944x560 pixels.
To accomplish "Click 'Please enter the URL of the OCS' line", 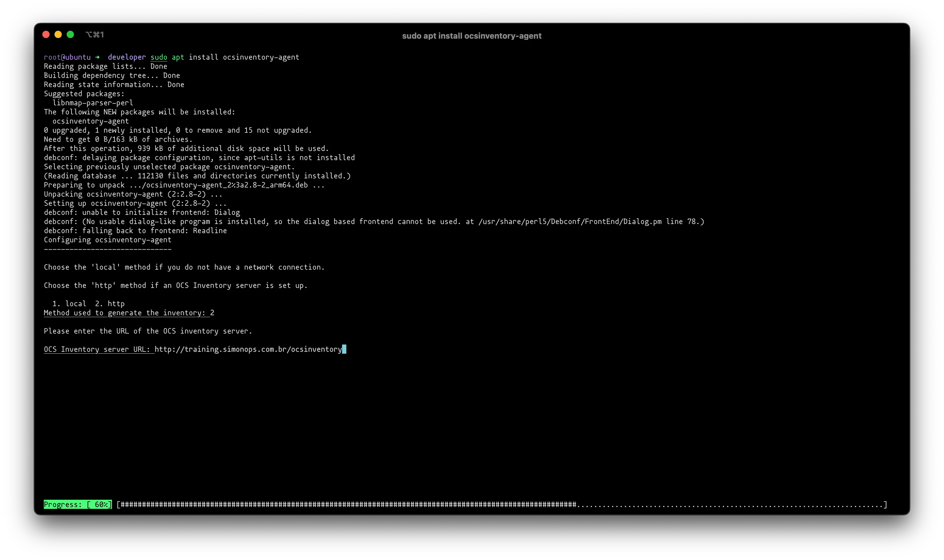I will tap(148, 331).
